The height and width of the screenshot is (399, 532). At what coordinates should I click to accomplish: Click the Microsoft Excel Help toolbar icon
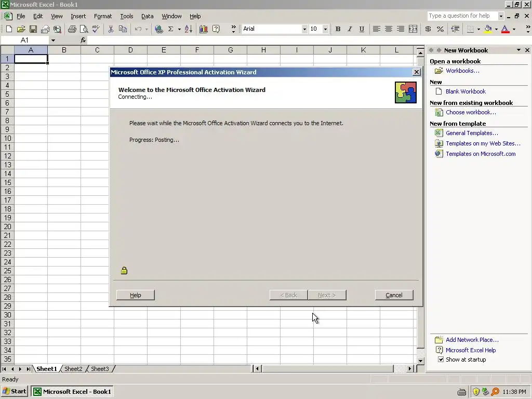[x=216, y=29]
